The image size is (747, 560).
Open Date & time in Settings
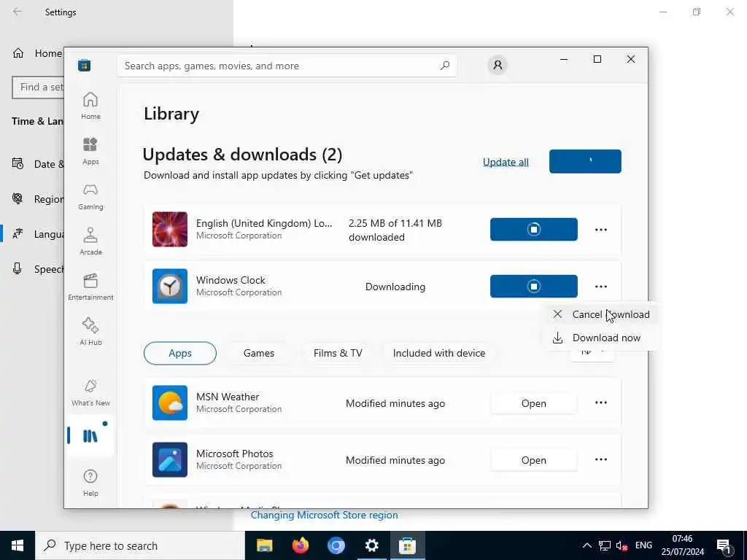click(x=37, y=164)
